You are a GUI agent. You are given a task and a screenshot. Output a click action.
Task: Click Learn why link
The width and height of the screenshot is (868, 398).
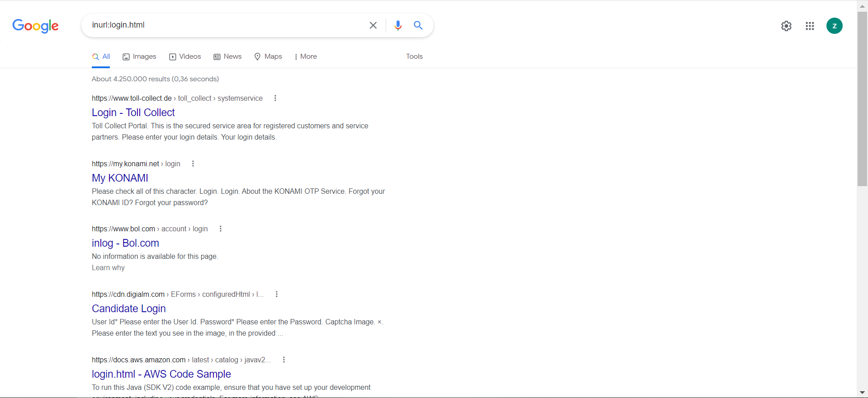point(108,268)
